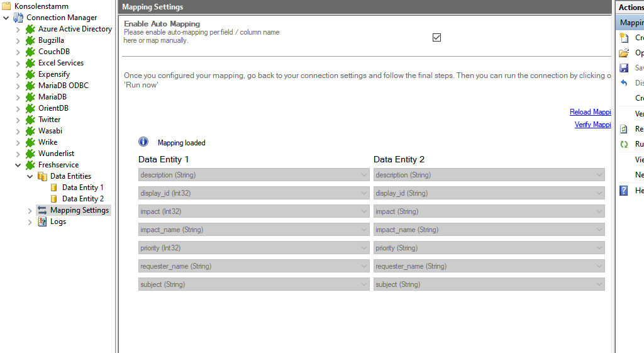
Task: Click the Help icon in Actions pane
Action: point(624,191)
